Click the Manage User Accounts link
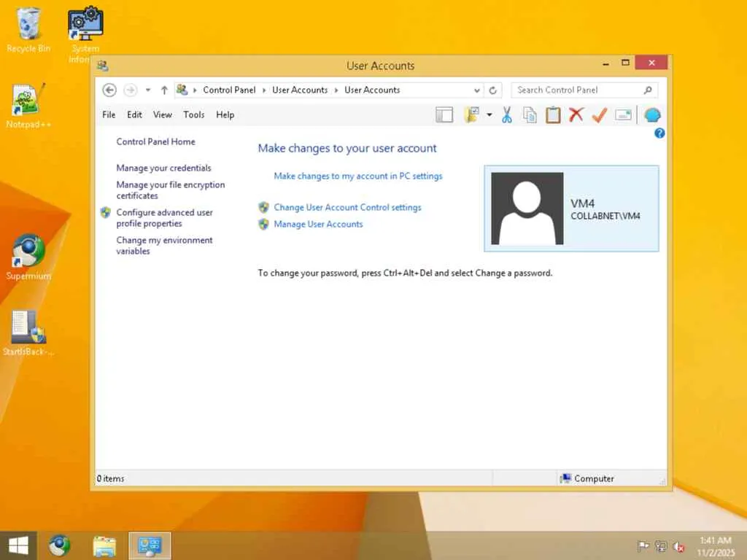This screenshot has height=560, width=747. click(318, 225)
